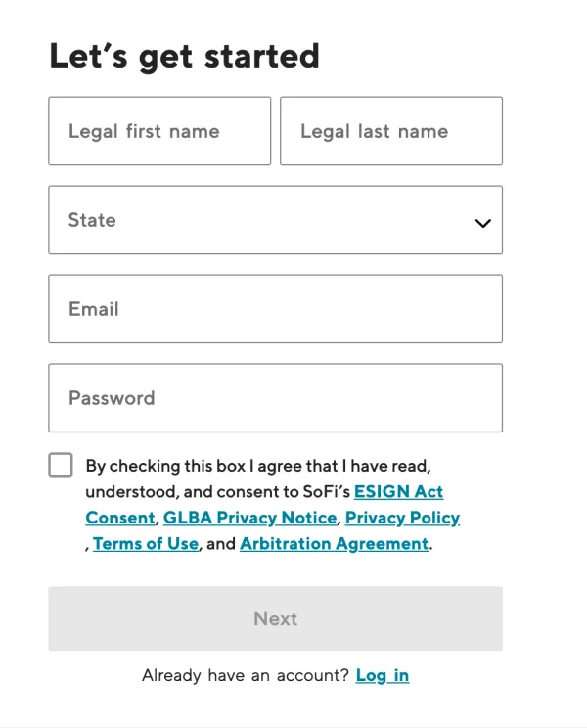587x728 pixels.
Task: Follow the Log in link
Action: (383, 675)
